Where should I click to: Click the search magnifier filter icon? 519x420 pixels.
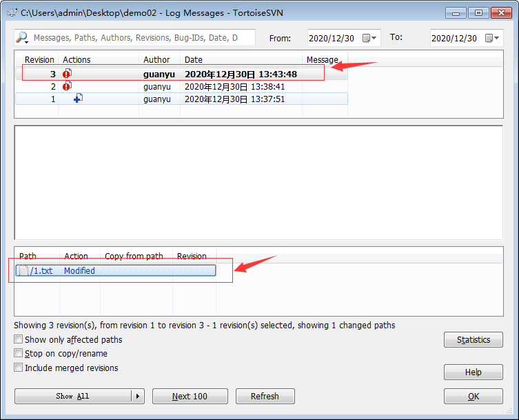pos(22,37)
